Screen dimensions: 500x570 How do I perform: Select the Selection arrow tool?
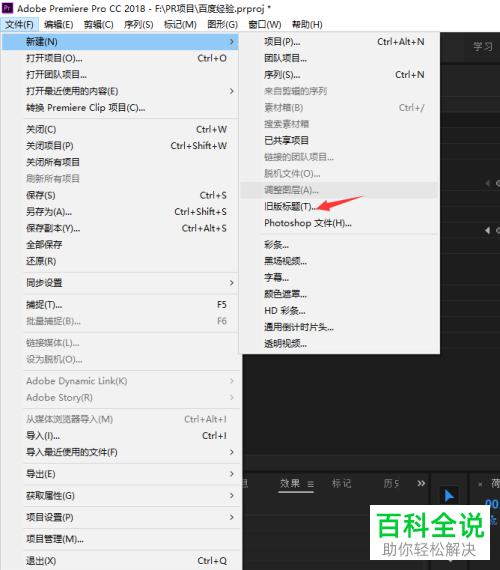[449, 496]
